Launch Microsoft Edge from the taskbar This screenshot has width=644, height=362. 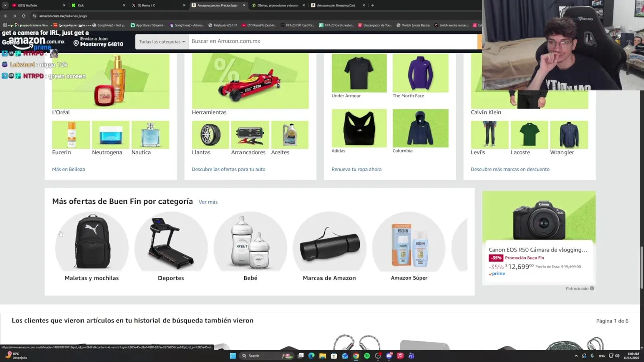pyautogui.click(x=311, y=356)
